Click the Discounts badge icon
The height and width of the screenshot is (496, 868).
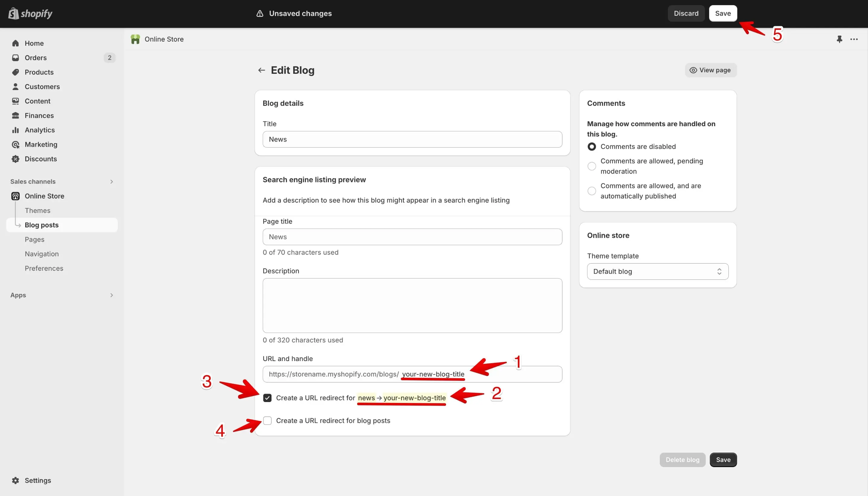(x=15, y=159)
